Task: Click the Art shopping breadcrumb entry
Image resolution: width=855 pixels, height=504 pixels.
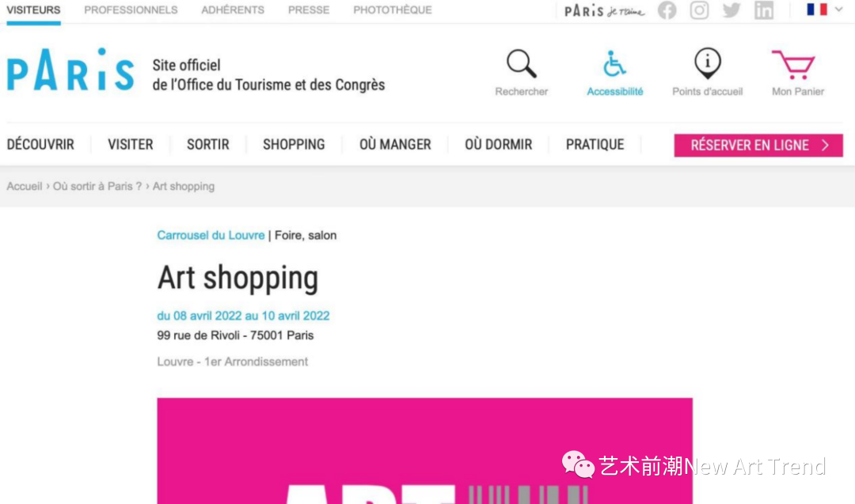Action: tap(184, 187)
